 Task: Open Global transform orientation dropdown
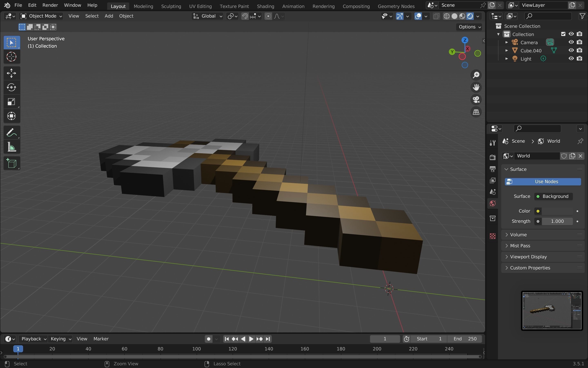tap(207, 16)
